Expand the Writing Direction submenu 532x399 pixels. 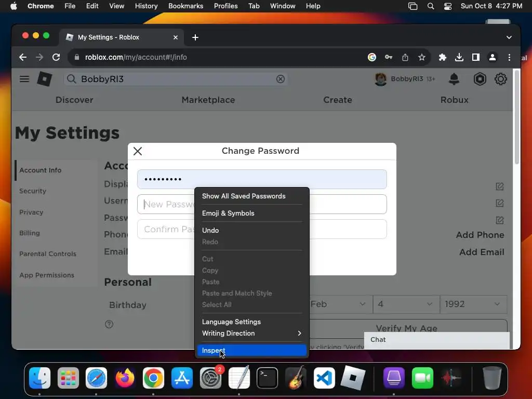point(251,333)
